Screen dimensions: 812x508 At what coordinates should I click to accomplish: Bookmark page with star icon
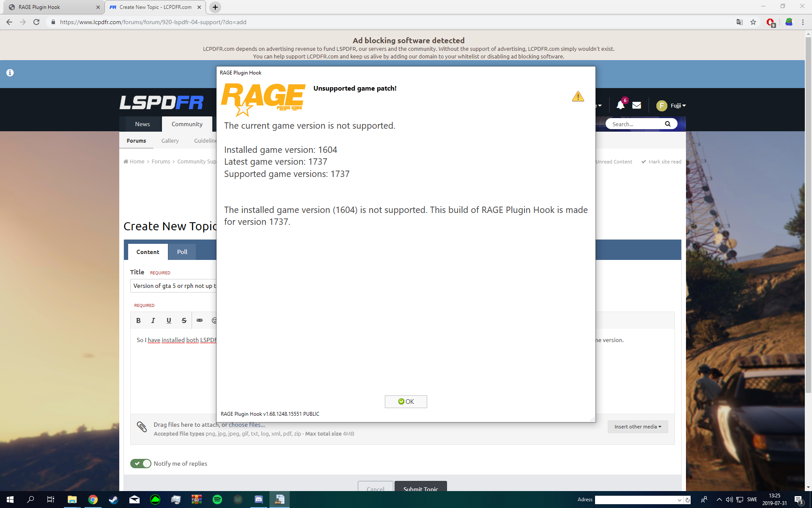753,22
